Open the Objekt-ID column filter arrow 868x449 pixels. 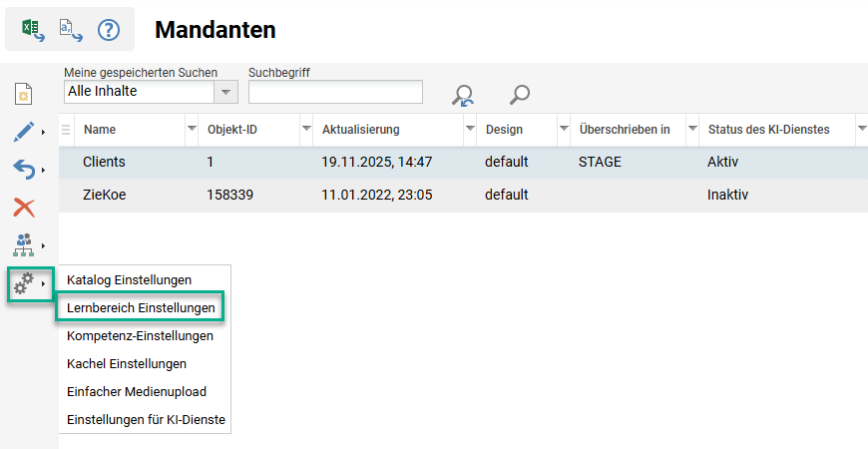pyautogui.click(x=306, y=129)
